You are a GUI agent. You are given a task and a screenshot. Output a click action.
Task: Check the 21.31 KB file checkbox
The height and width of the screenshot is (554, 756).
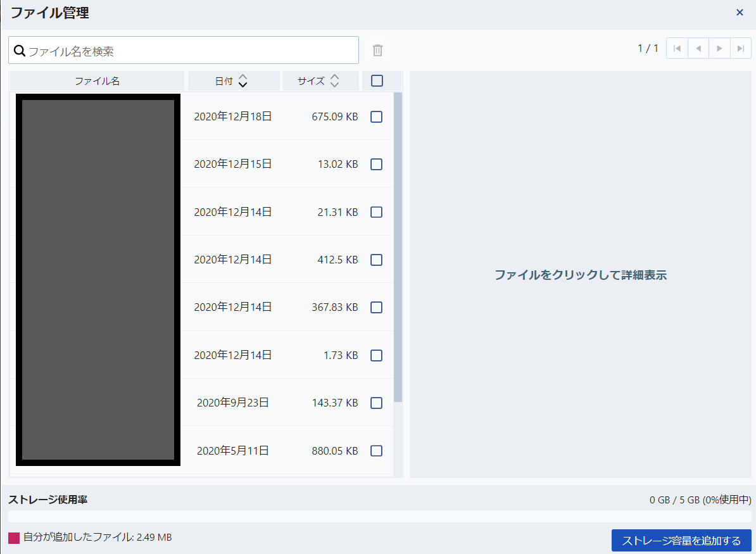376,212
